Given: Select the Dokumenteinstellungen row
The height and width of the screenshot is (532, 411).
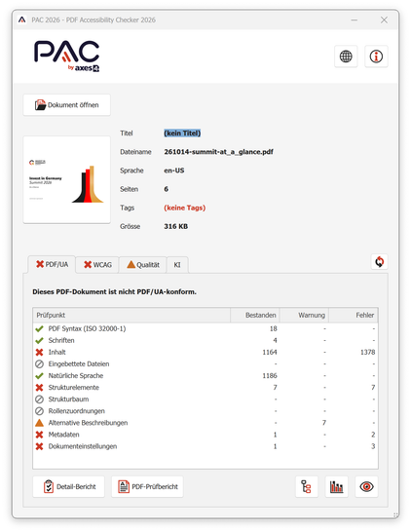Looking at the screenshot, I should click(x=205, y=446).
